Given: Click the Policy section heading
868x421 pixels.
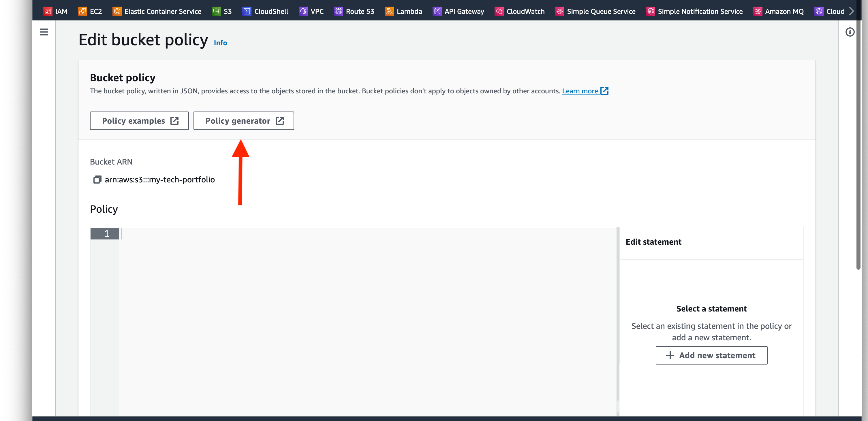Looking at the screenshot, I should pyautogui.click(x=104, y=209).
